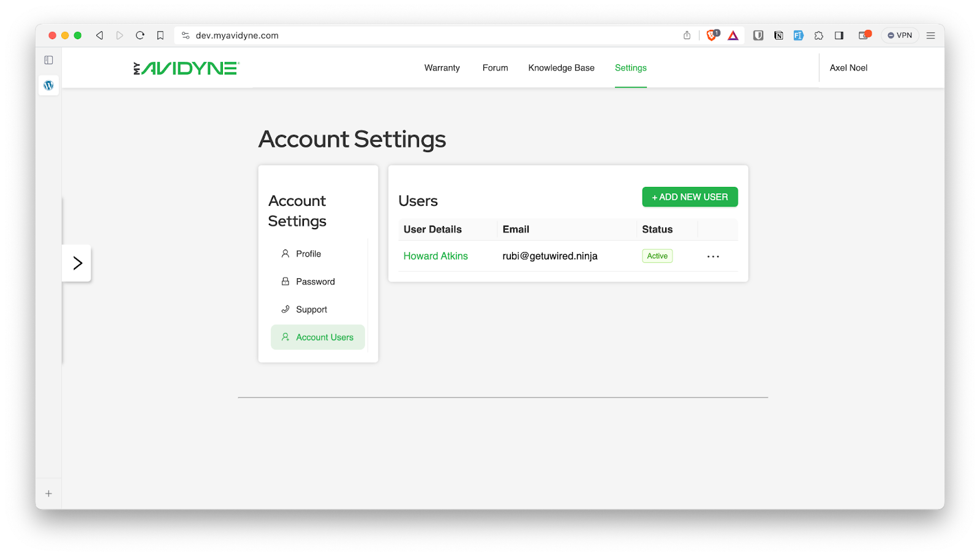980x556 pixels.
Task: Click the MyAvidyne logo
Action: point(186,68)
